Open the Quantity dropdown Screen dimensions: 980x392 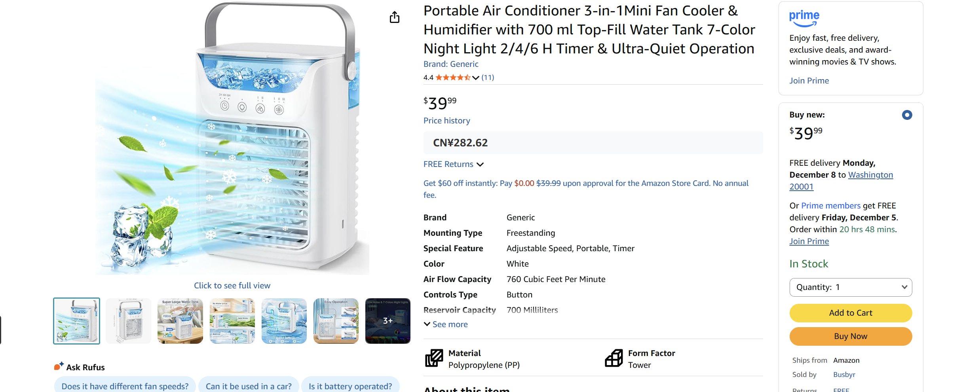pyautogui.click(x=850, y=287)
